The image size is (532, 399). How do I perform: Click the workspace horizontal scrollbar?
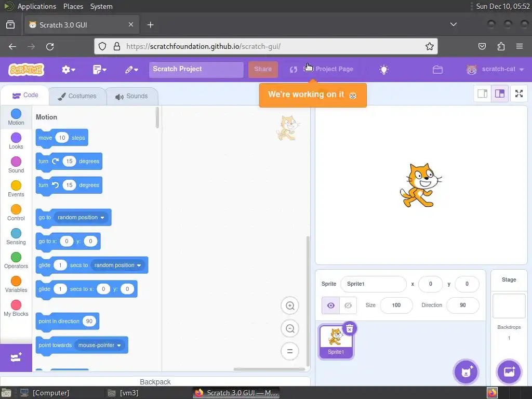click(270, 369)
